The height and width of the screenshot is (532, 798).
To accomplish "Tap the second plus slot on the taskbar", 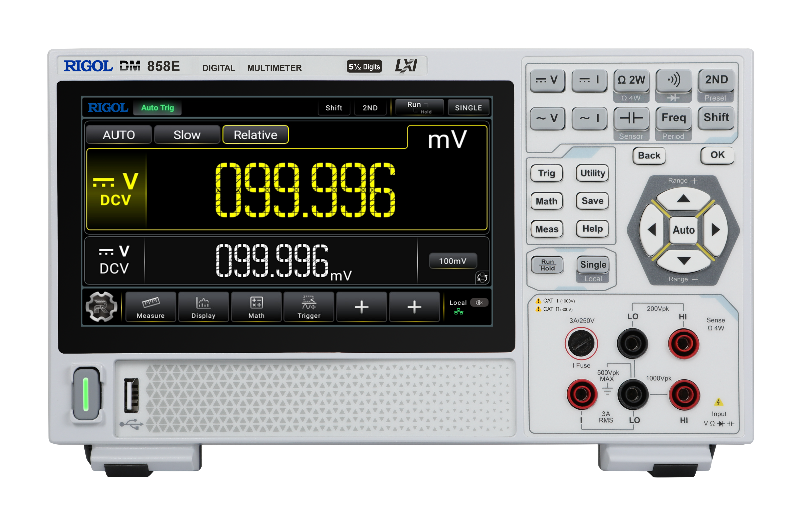I will pos(414,307).
